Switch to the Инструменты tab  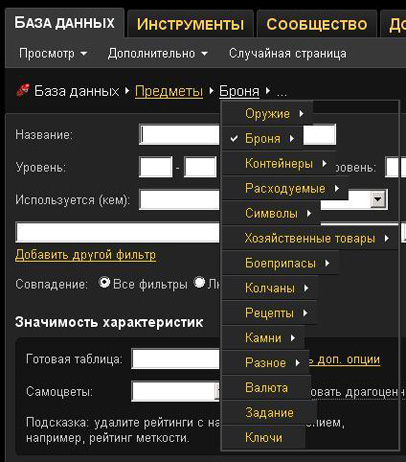pyautogui.click(x=190, y=24)
